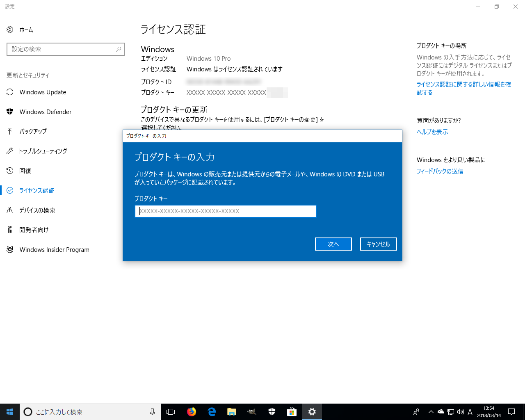Image resolution: width=525 pixels, height=420 pixels.
Task: Open File Explorer from taskbar
Action: click(x=232, y=412)
